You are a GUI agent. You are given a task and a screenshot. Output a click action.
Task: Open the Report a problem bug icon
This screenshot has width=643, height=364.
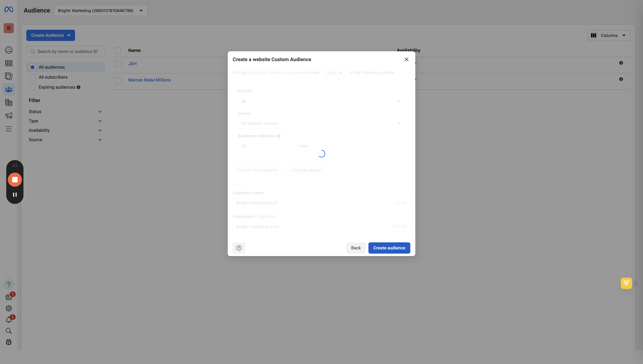coord(9,342)
